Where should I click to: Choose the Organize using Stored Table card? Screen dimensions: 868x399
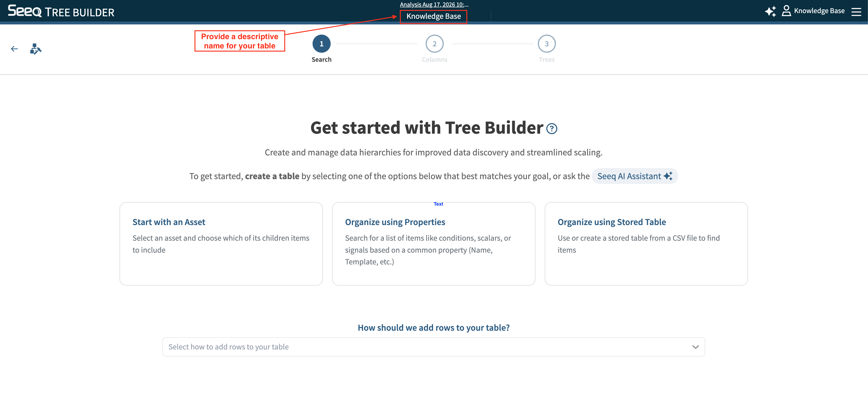[646, 244]
